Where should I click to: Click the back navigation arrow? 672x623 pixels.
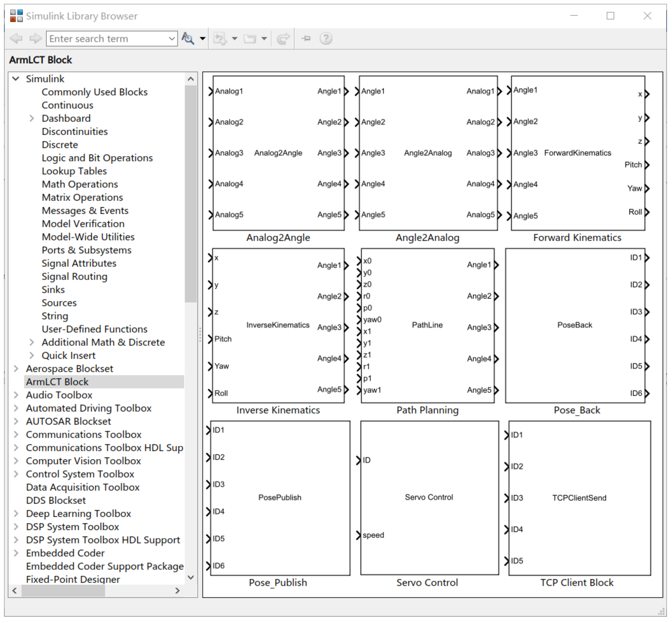[x=16, y=38]
